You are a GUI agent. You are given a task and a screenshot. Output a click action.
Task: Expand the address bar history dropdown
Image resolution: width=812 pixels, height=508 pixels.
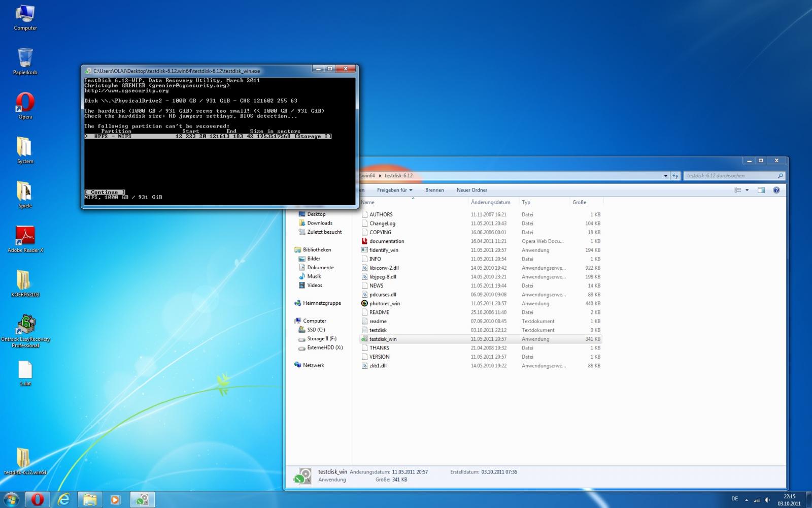click(x=666, y=176)
